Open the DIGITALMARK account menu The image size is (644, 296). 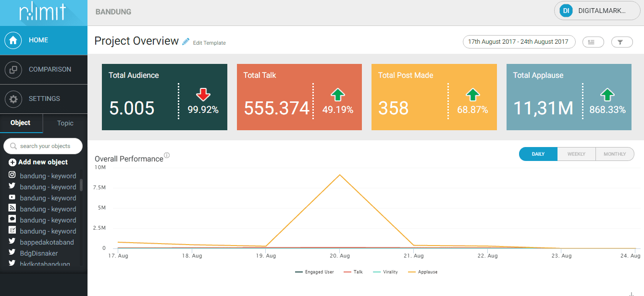(x=598, y=11)
